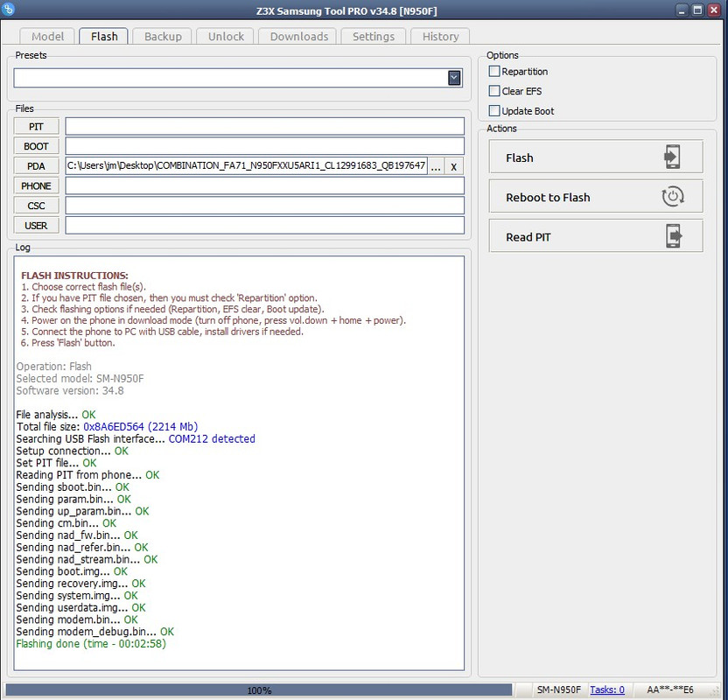The width and height of the screenshot is (728, 700).
Task: Clear the PDA file with the x button
Action: 453,166
